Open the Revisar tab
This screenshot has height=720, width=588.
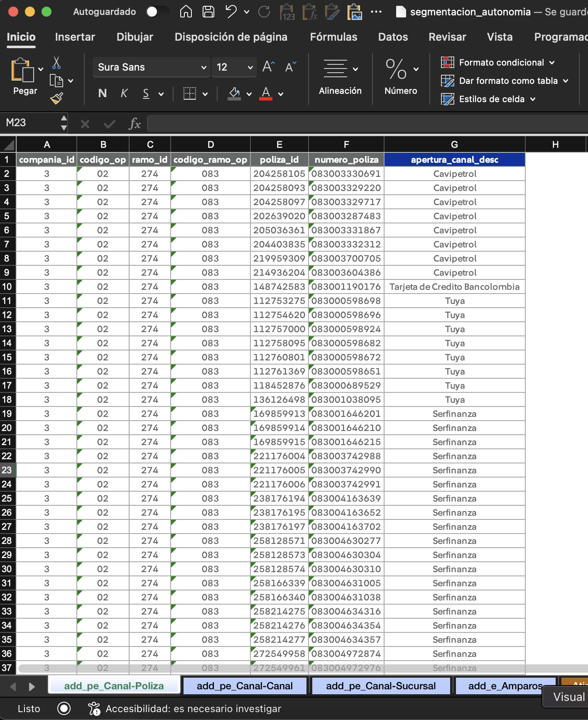[x=448, y=37]
